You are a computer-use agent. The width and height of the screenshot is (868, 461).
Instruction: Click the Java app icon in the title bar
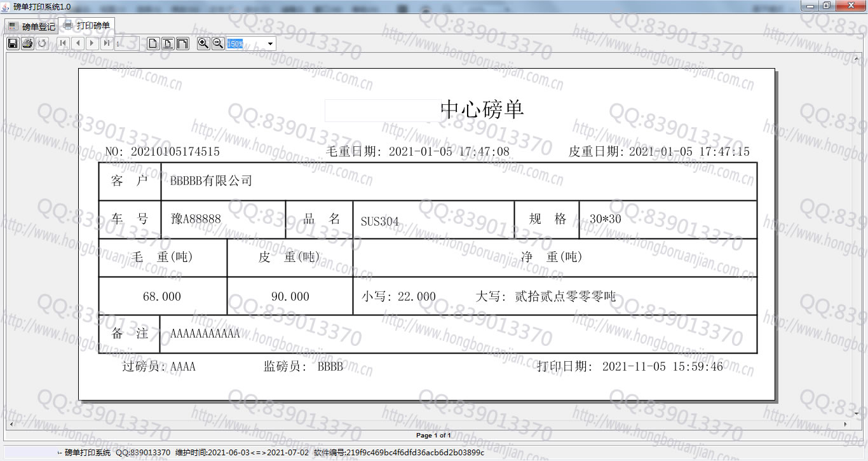click(x=5, y=5)
